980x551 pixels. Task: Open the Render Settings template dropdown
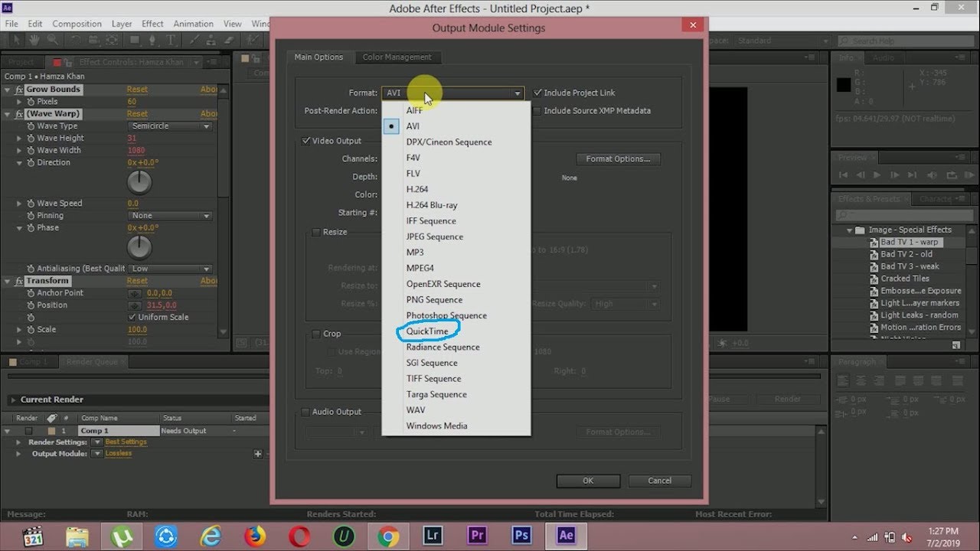pos(96,442)
